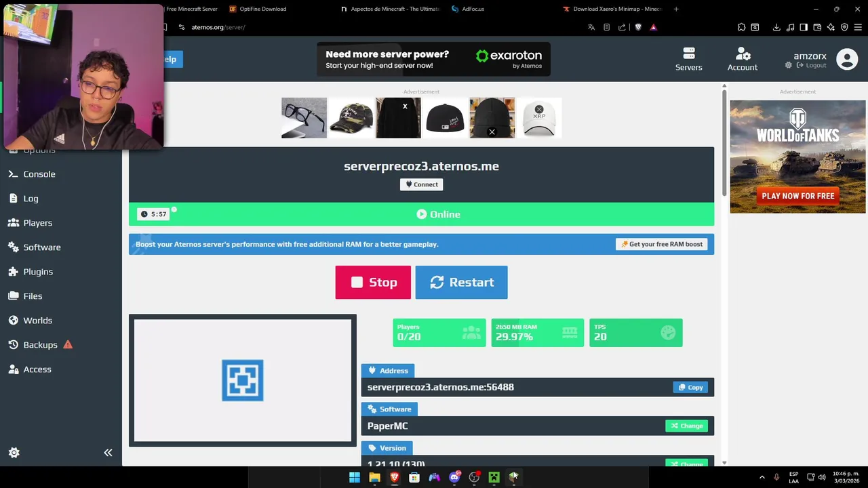The width and height of the screenshot is (868, 488).
Task: Open a new browser tab
Action: (x=676, y=9)
